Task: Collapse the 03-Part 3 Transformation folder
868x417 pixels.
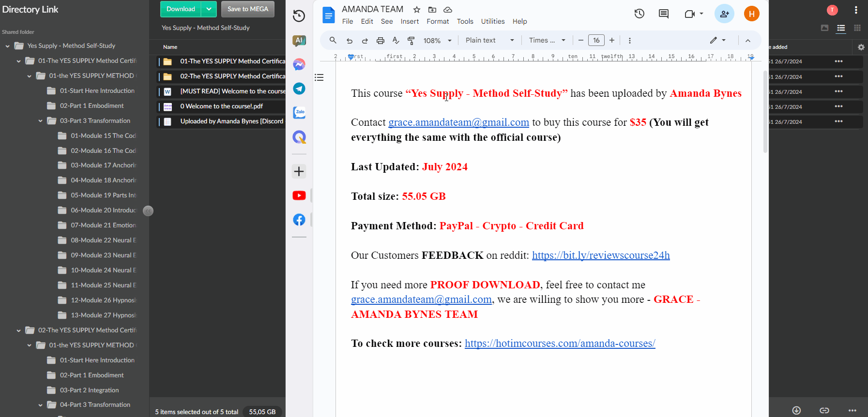Action: tap(40, 121)
